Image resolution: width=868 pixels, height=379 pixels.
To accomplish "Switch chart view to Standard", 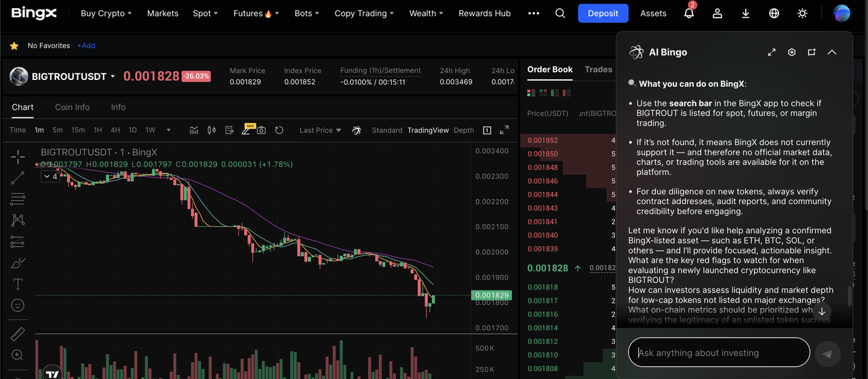I will [x=387, y=130].
